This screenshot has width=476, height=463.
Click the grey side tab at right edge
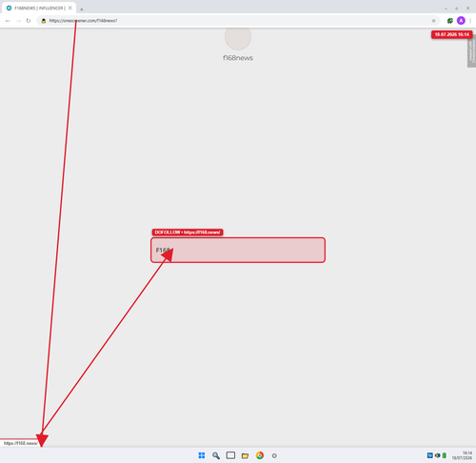pyautogui.click(x=471, y=50)
